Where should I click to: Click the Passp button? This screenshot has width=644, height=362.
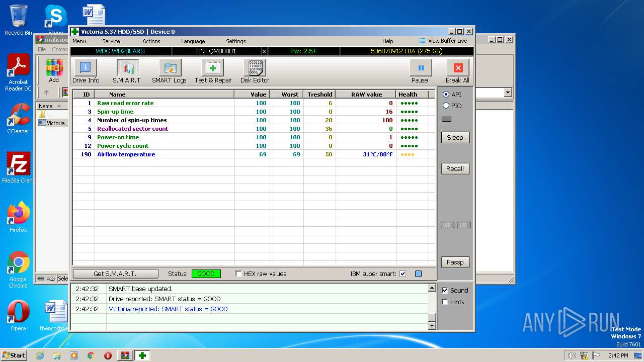pos(455,262)
